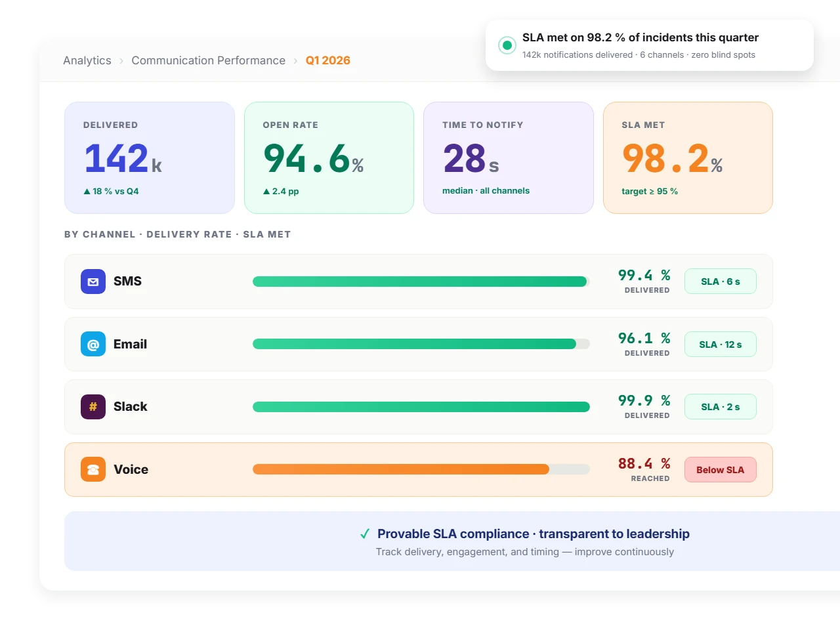Click the Voice reached progress bar
Image resolution: width=840 pixels, height=630 pixels.
421,469
